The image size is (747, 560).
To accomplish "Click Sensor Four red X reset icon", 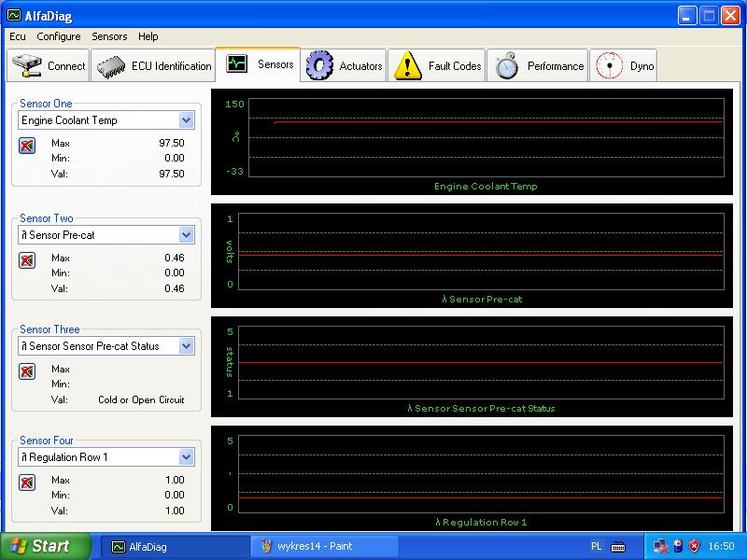I will click(27, 483).
